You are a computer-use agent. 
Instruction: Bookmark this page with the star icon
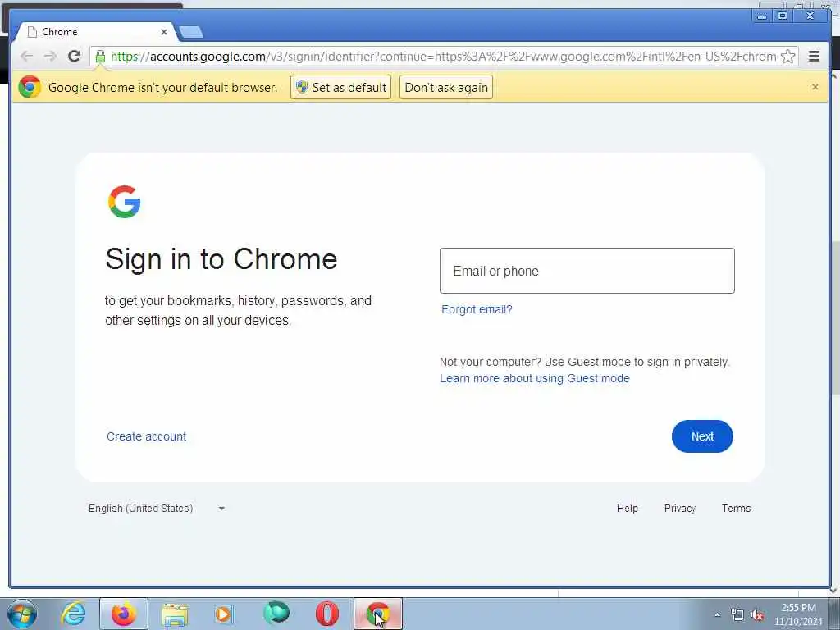point(787,57)
